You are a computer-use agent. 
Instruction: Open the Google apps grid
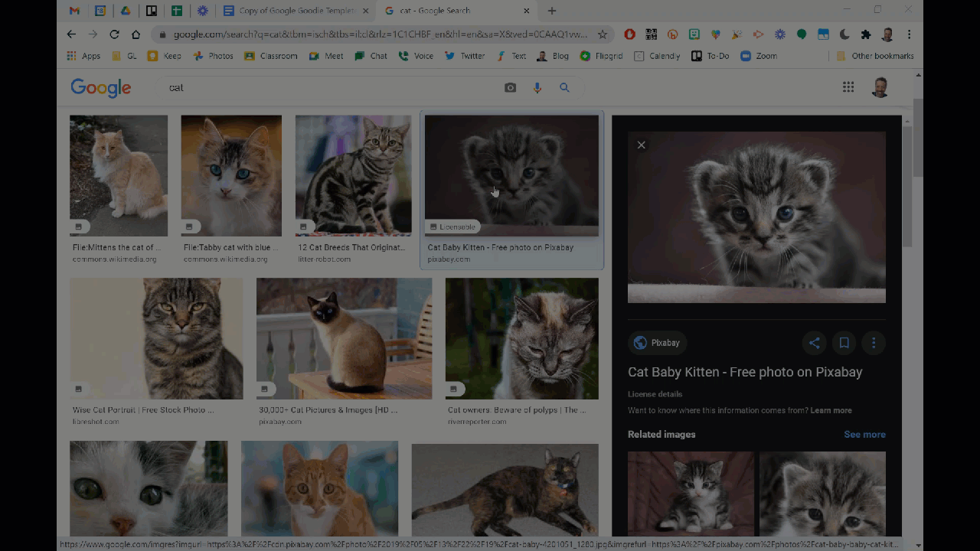point(848,87)
